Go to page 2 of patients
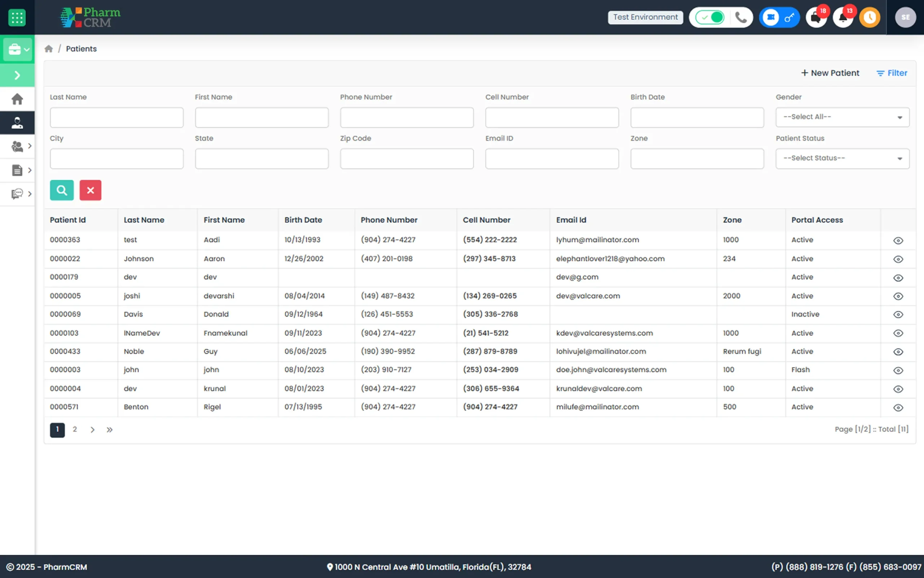Viewport: 924px width, 578px height. [x=75, y=429]
